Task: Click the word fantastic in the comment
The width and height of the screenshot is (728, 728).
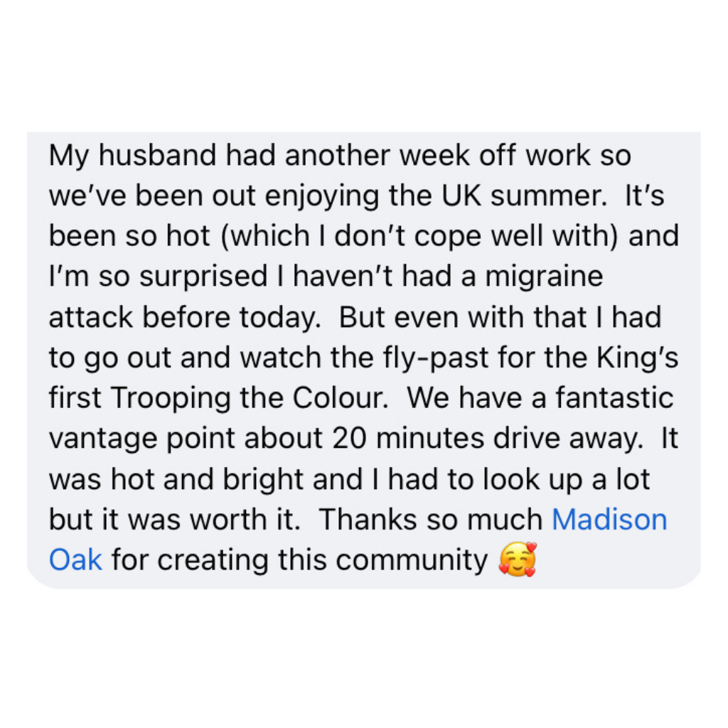Action: click(x=614, y=398)
